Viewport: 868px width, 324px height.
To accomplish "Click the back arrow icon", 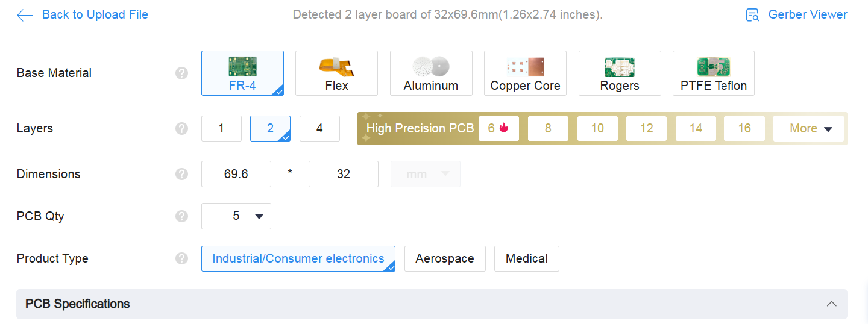I will [25, 15].
